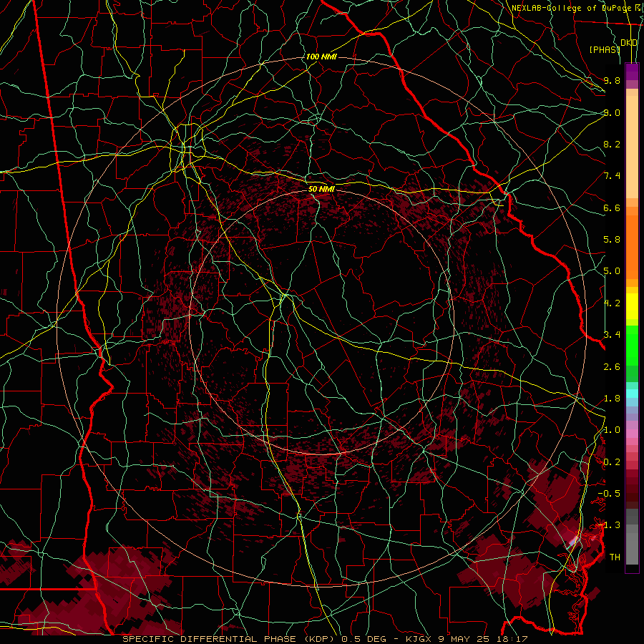Click the 0.2 value on the legend
Viewport: 644px width, 644px height.
coord(612,462)
